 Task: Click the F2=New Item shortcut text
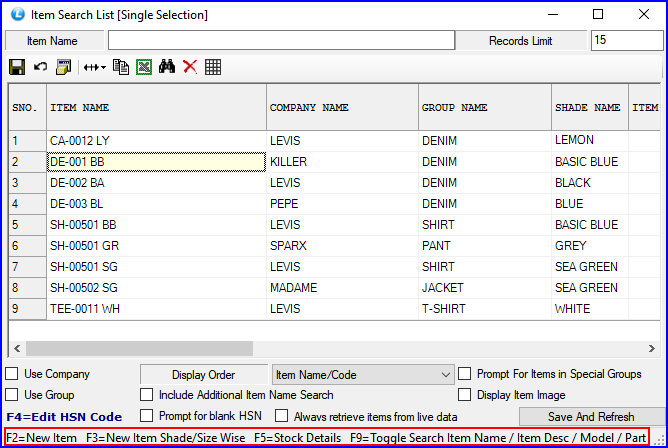point(42,438)
